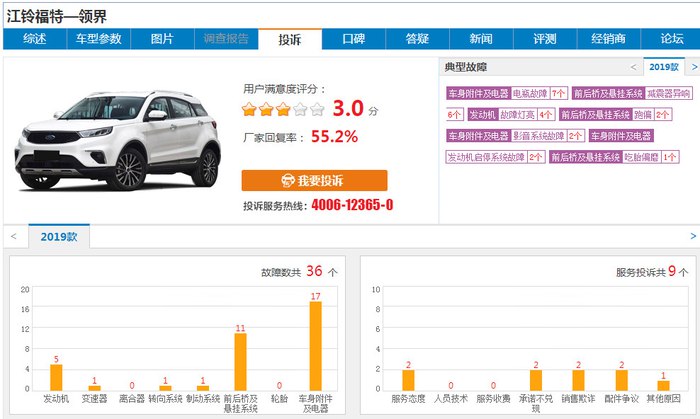Select the greyed 调查报告 tab
This screenshot has width=700, height=419.
point(226,39)
